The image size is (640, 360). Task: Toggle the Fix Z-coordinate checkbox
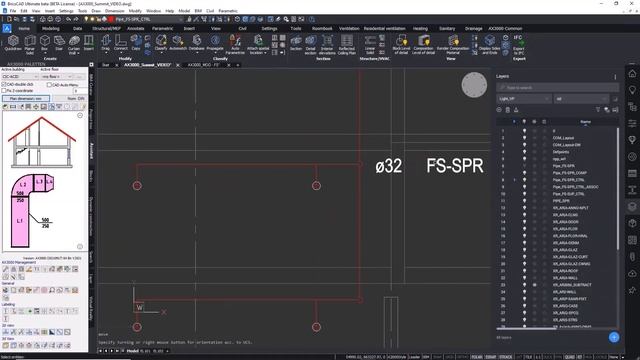[x=4, y=91]
